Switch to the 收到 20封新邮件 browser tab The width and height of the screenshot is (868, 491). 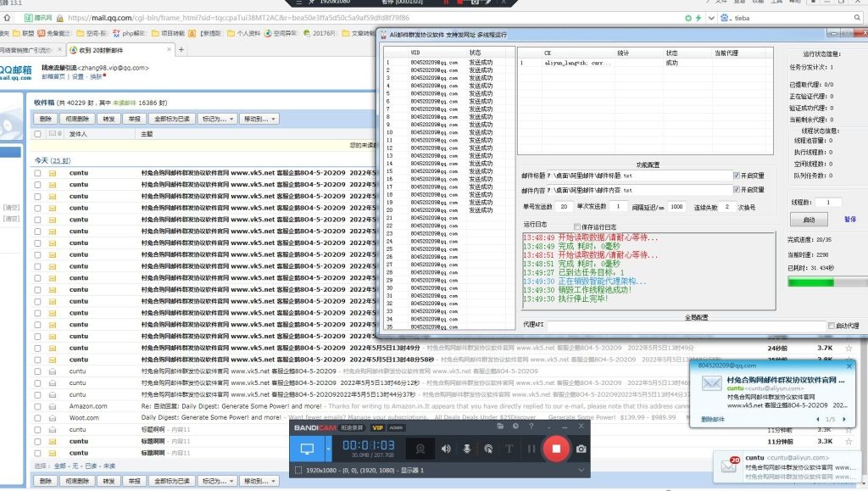click(x=117, y=50)
